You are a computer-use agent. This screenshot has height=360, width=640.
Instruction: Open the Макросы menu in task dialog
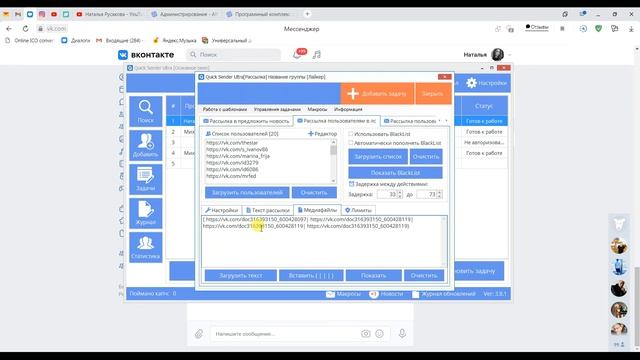(317, 109)
